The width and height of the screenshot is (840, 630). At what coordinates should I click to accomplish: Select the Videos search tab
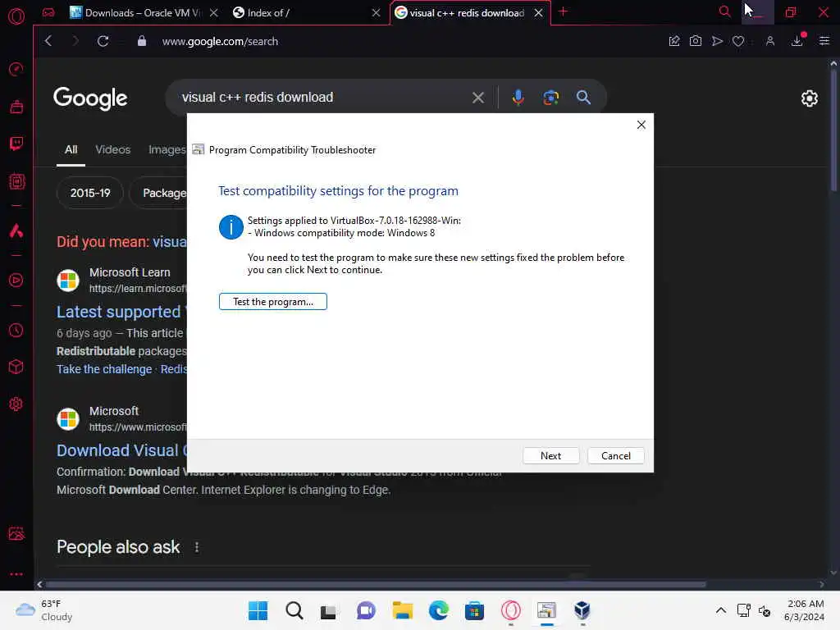(x=113, y=149)
